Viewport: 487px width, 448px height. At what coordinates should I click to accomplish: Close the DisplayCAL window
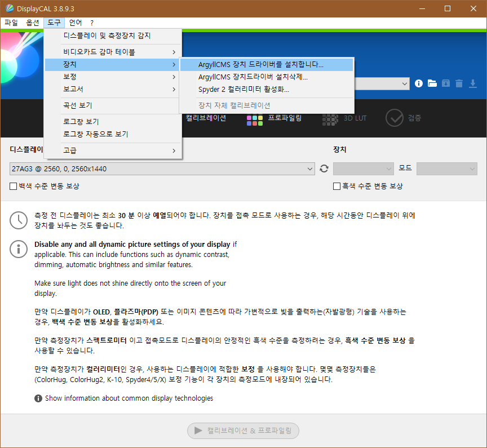[473, 8]
